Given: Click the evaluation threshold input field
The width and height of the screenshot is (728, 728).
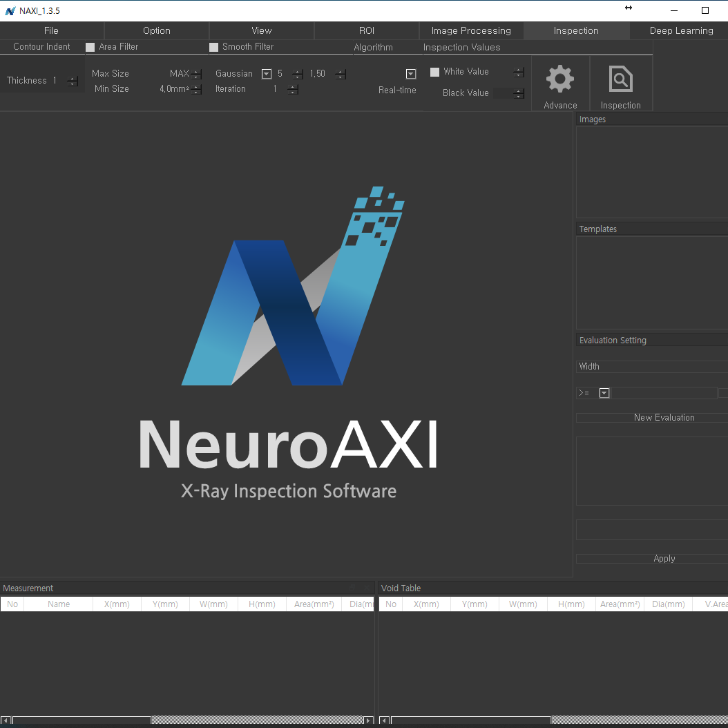Looking at the screenshot, I should pyautogui.click(x=664, y=393).
